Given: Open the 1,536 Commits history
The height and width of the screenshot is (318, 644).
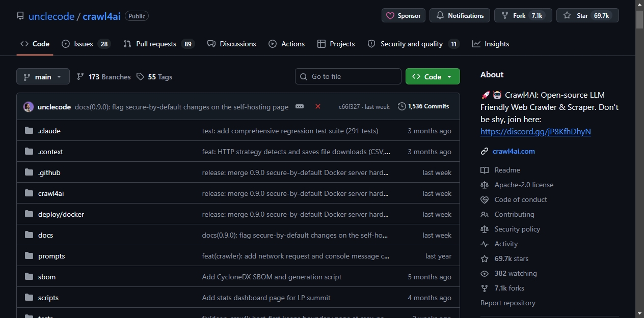Looking at the screenshot, I should pos(423,106).
